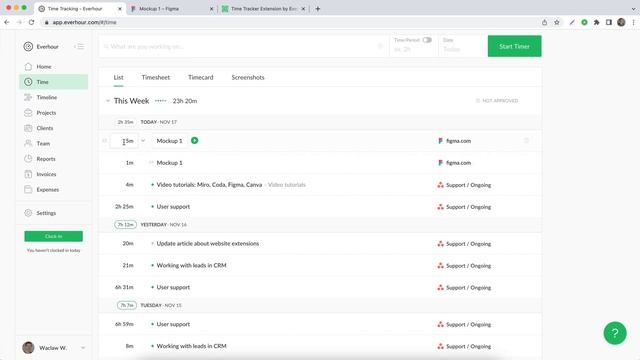
Task: Click the 8m Working with leads in CRM entry
Action: pos(191,346)
